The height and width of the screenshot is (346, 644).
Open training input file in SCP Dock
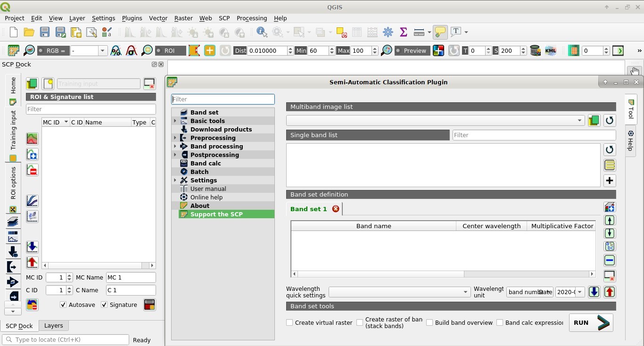(32, 84)
